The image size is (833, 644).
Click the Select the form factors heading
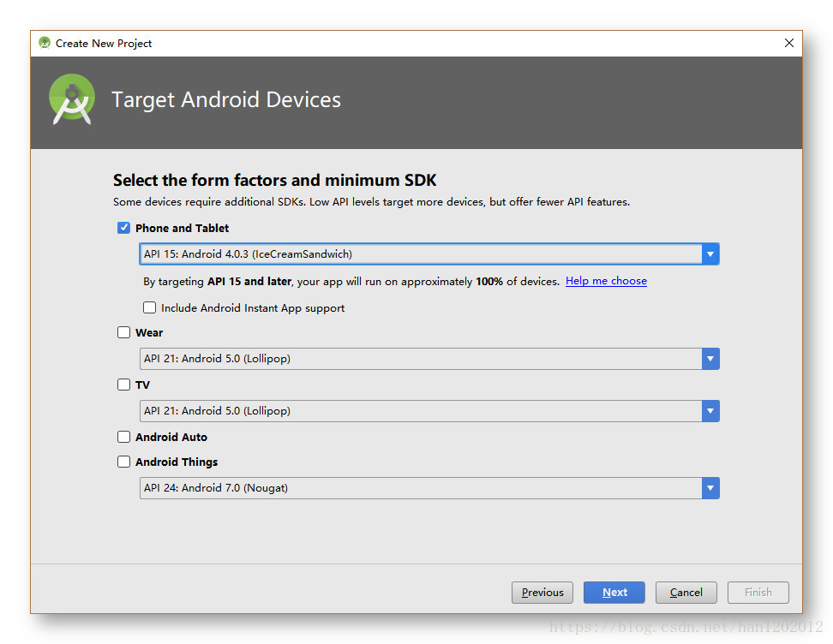[x=274, y=180]
